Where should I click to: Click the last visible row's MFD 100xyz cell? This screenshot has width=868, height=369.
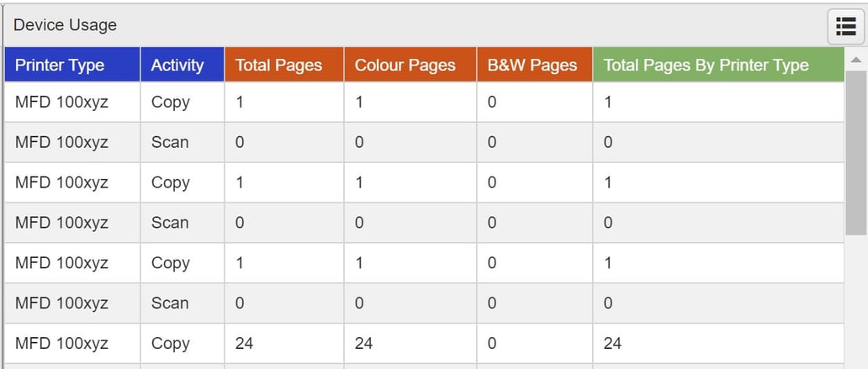61,343
